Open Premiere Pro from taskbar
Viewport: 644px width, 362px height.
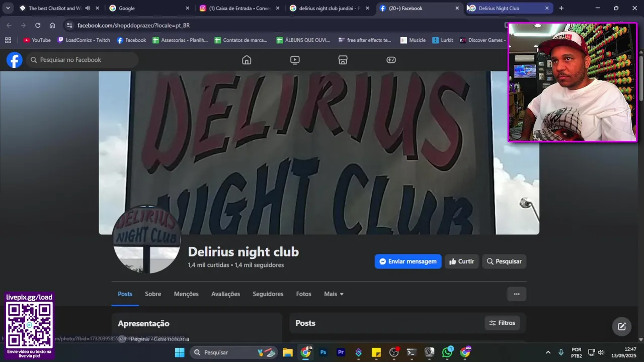point(341,352)
